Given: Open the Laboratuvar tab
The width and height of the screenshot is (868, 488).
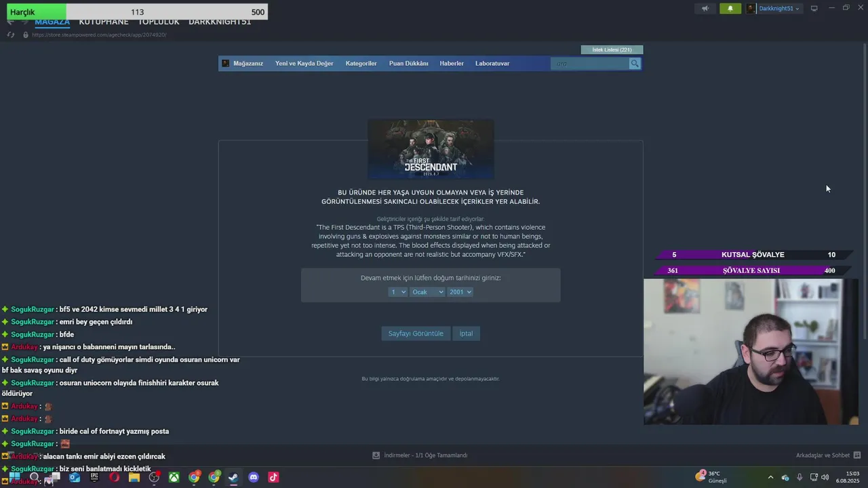Looking at the screenshot, I should pyautogui.click(x=492, y=64).
